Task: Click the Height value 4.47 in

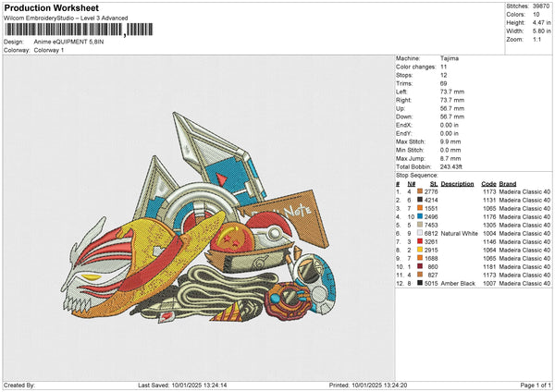Action: [541, 22]
